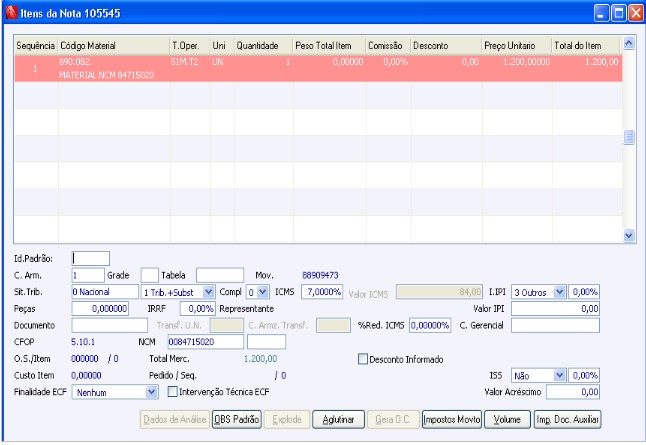Minimize the Itens da Nota window
The height and width of the screenshot is (445, 646).
click(x=601, y=13)
